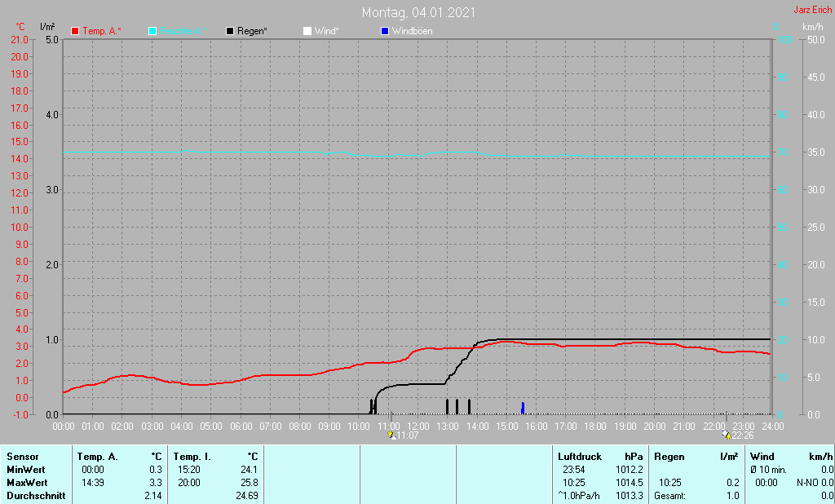This screenshot has height=504, width=835.
Task: Click the 21.0 label on the temperature axis
Action: pos(20,40)
